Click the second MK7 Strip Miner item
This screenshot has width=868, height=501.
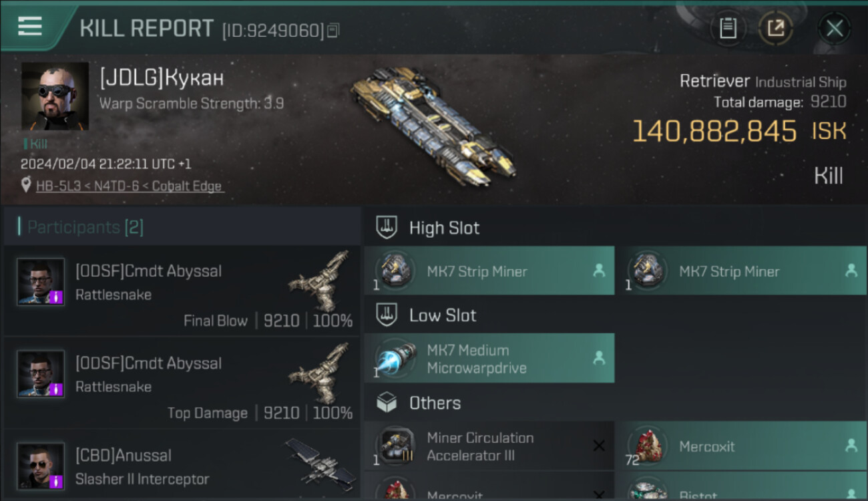pyautogui.click(x=741, y=271)
